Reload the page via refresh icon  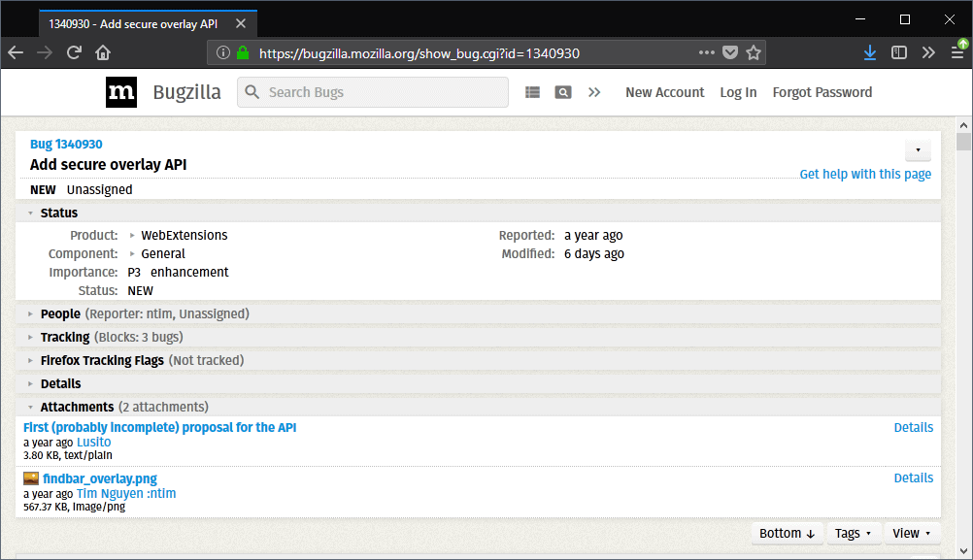(x=74, y=52)
